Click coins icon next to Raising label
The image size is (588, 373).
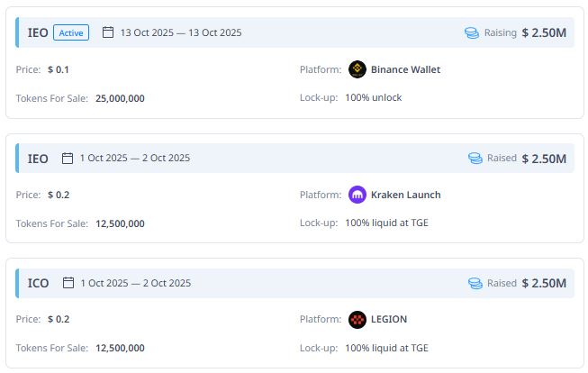coord(472,32)
